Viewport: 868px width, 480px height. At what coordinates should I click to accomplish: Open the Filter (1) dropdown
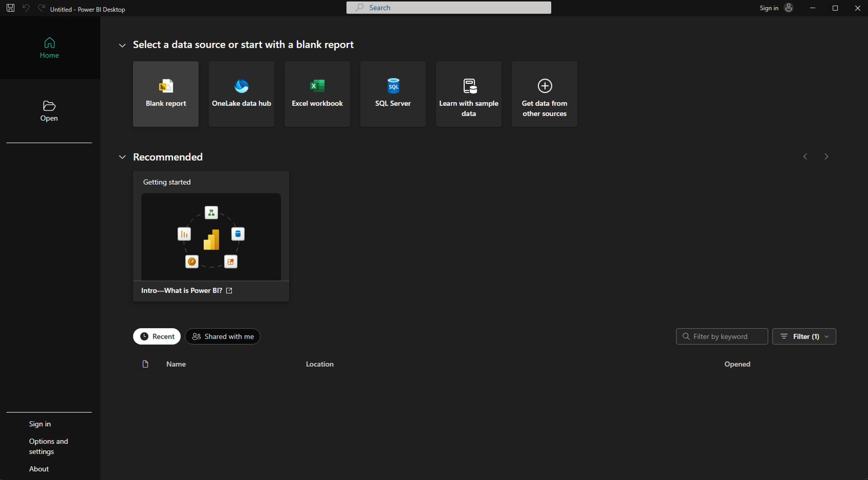tap(804, 336)
